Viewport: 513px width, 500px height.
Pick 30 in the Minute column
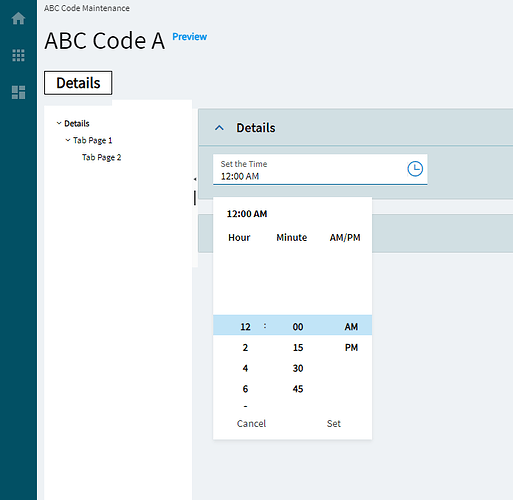click(x=298, y=368)
